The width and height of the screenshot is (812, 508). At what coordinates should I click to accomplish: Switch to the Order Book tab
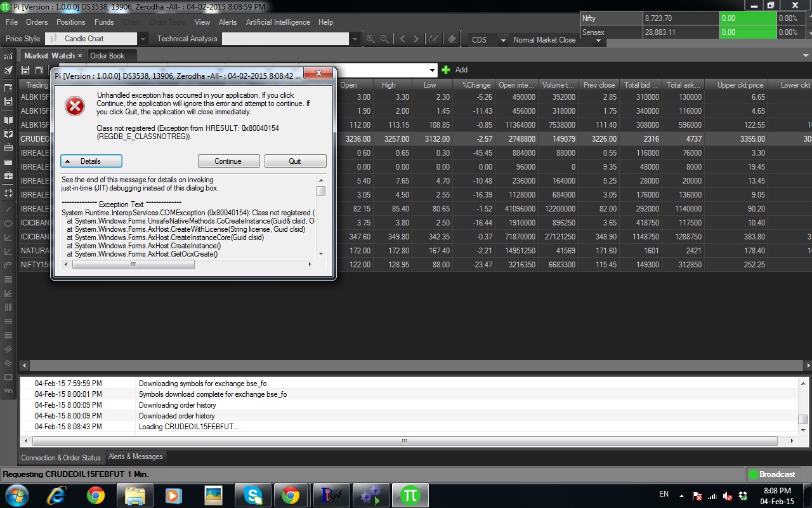(107, 56)
